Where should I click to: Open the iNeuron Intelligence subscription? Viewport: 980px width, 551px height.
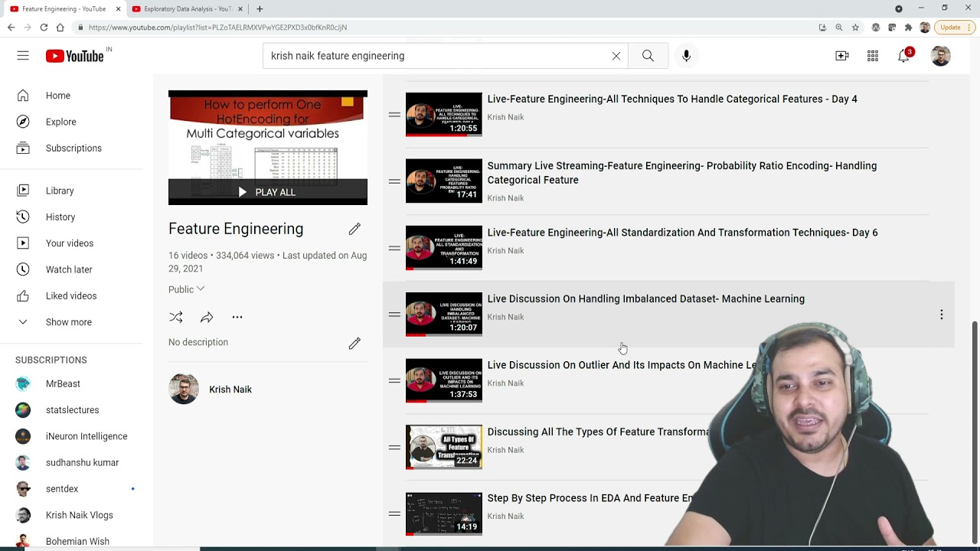(x=86, y=436)
